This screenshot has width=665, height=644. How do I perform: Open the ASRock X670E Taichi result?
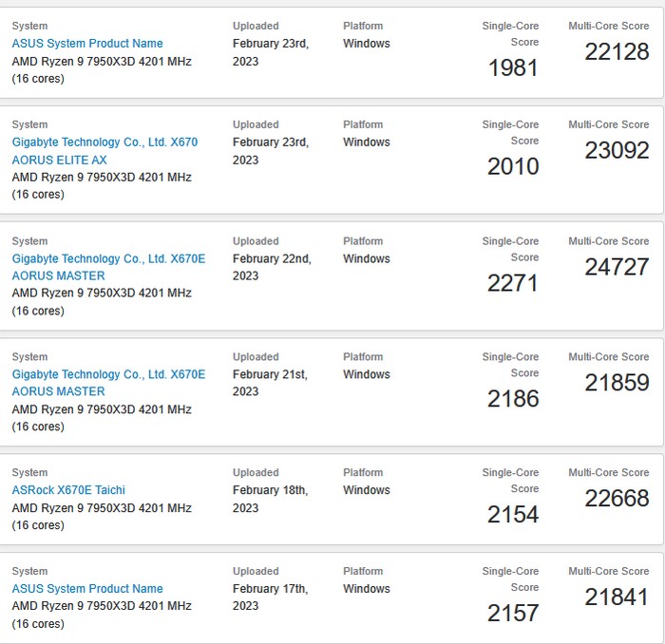point(68,490)
